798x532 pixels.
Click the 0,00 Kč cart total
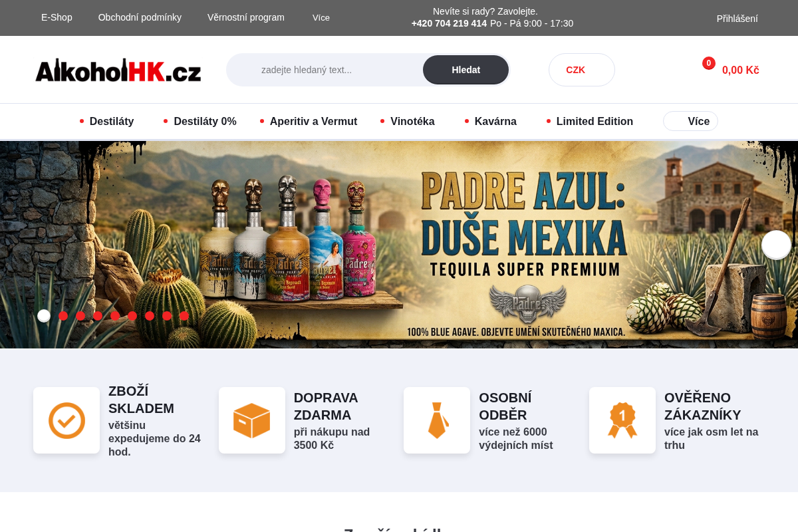click(x=740, y=70)
